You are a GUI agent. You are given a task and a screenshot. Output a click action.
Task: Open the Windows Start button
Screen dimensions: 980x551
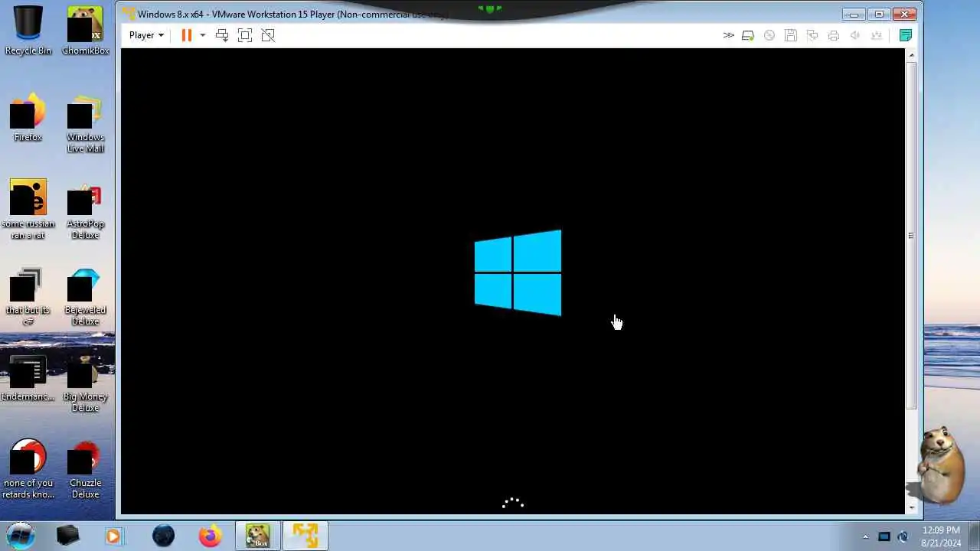tap(21, 535)
